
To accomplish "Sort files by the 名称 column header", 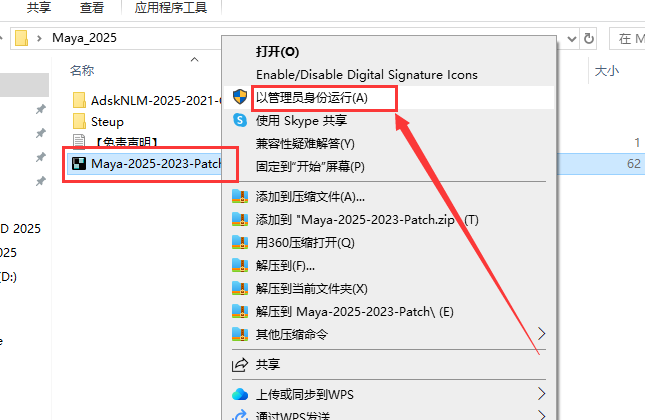I will pyautogui.click(x=82, y=71).
